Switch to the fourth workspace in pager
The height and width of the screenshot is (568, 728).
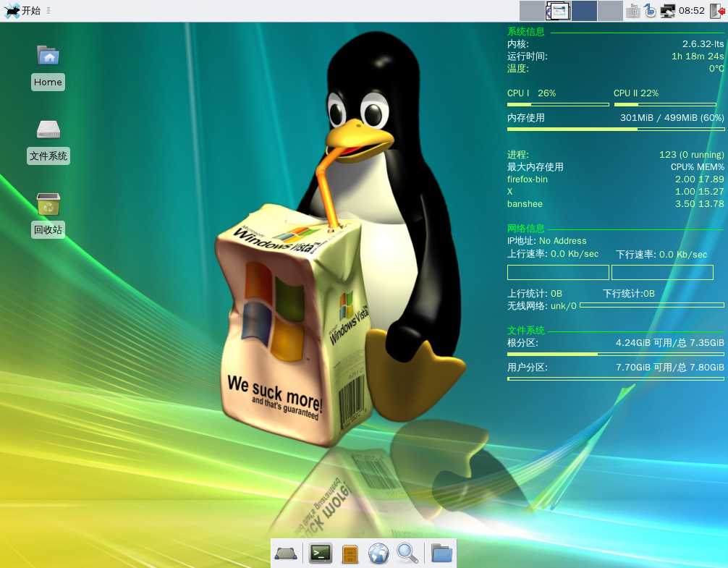pyautogui.click(x=610, y=11)
